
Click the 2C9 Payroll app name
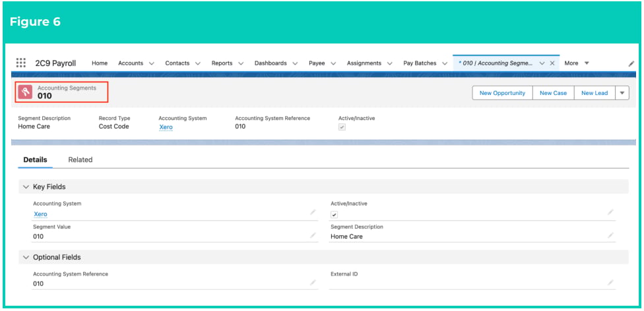click(56, 63)
